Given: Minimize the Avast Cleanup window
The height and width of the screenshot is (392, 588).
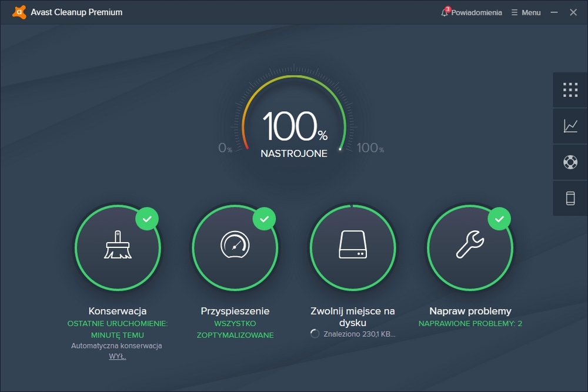Looking at the screenshot, I should (x=554, y=12).
